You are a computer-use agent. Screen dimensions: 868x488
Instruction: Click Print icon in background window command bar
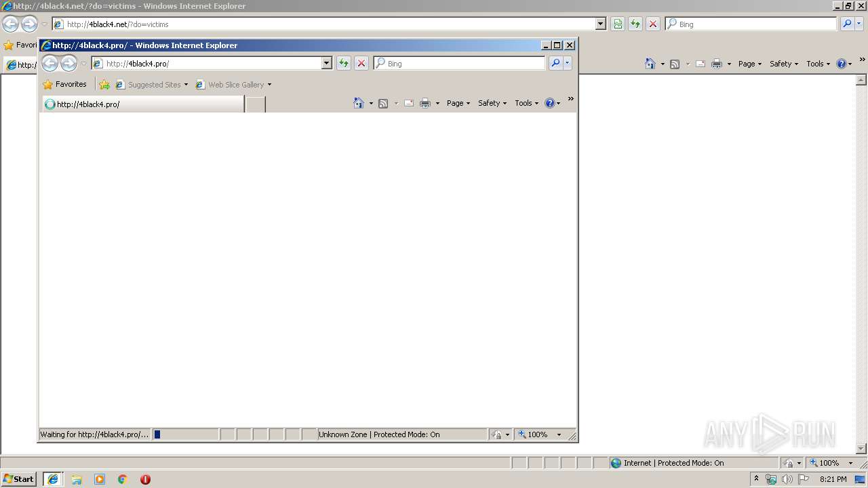click(x=717, y=64)
